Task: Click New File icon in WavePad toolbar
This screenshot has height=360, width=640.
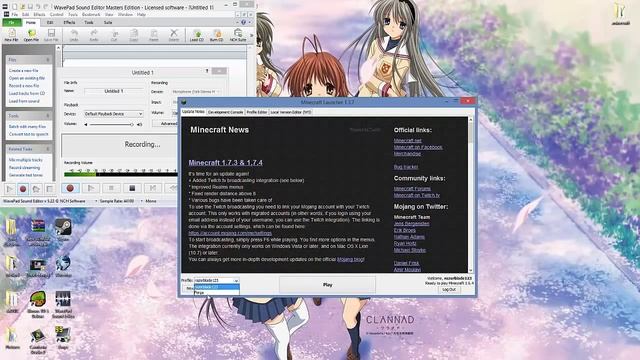Action: 11,35
